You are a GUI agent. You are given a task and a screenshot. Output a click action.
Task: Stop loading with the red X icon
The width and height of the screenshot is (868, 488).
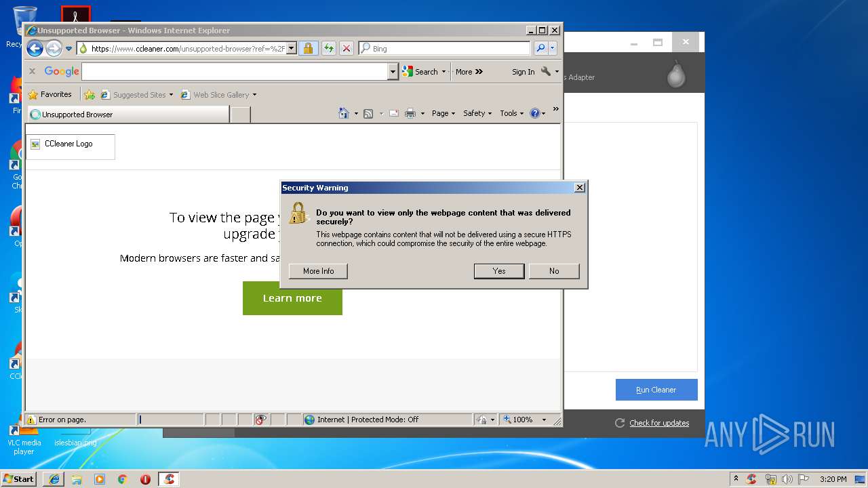point(347,48)
